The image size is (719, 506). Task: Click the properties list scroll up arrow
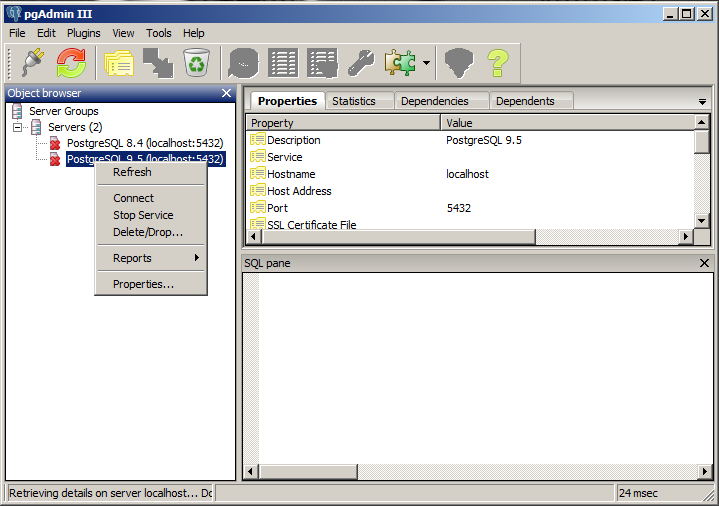pyautogui.click(x=702, y=122)
